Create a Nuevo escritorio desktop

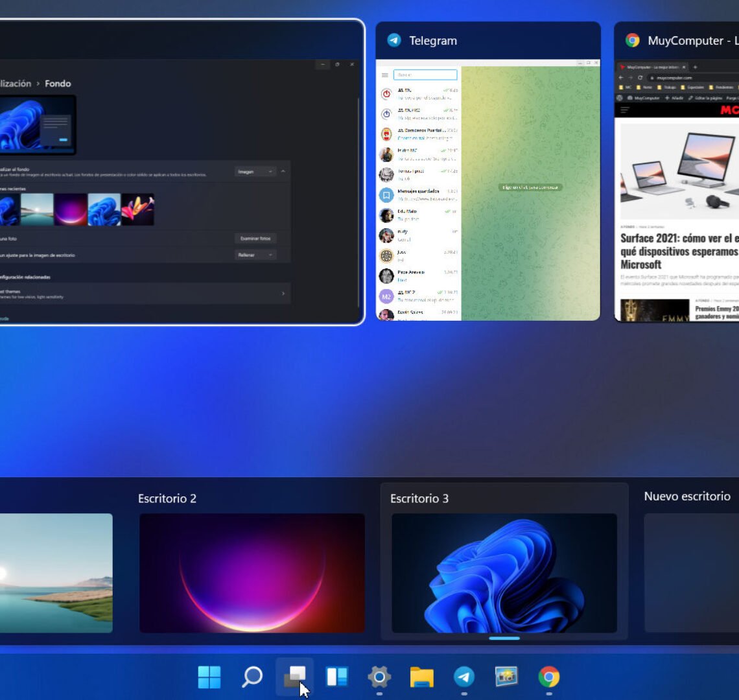[x=692, y=573]
